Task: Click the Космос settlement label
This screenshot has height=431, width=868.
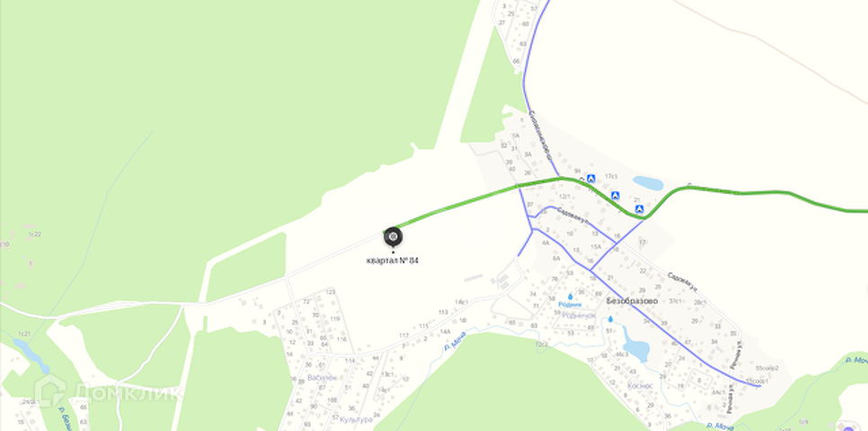Action: (x=641, y=385)
